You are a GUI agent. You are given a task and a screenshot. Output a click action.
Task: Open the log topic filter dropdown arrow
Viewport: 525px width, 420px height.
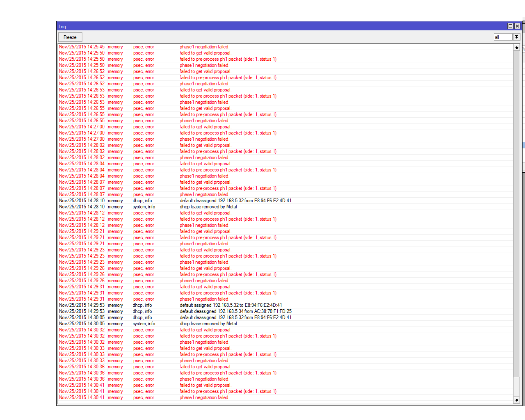click(x=516, y=37)
